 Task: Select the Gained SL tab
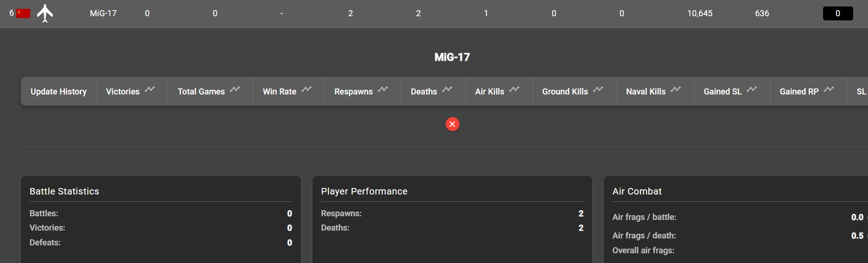(x=722, y=92)
